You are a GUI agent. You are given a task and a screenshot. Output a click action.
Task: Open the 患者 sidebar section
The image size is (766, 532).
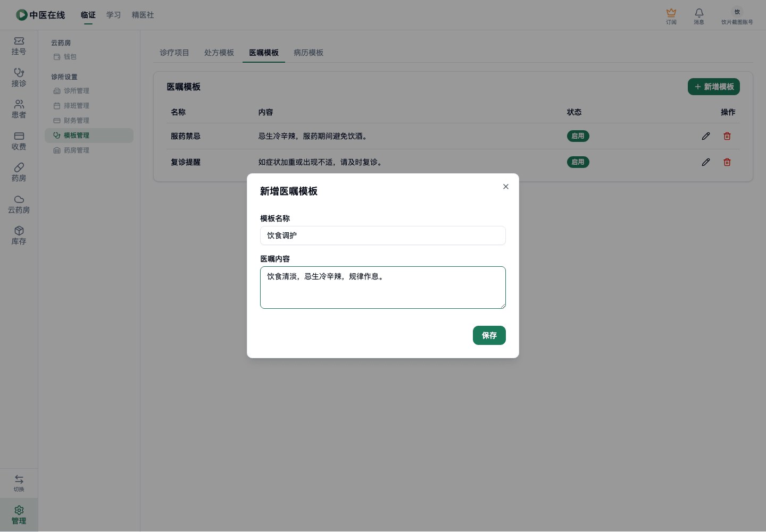click(x=19, y=109)
